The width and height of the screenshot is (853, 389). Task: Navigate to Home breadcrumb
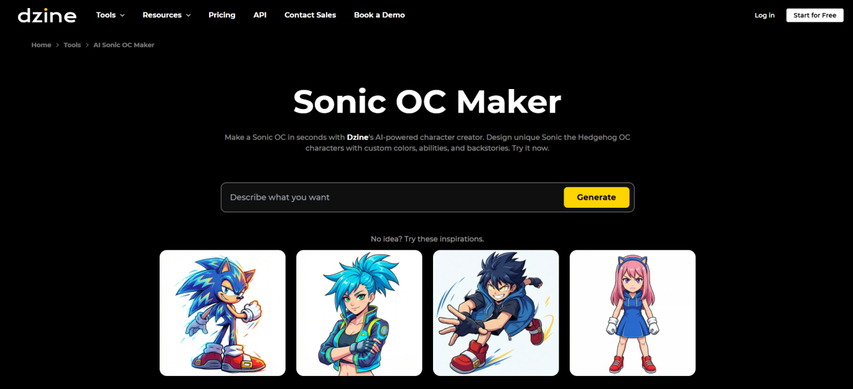(41, 45)
